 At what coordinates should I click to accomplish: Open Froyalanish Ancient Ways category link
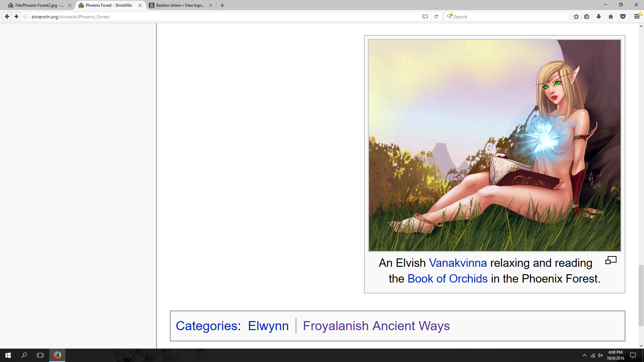point(376,326)
